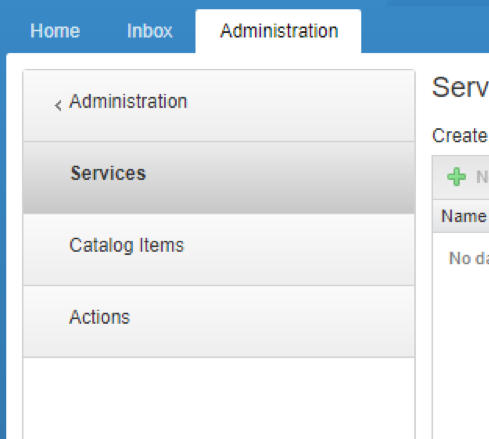Image resolution: width=489 pixels, height=439 pixels.
Task: Sort by the Name column header
Action: [464, 216]
